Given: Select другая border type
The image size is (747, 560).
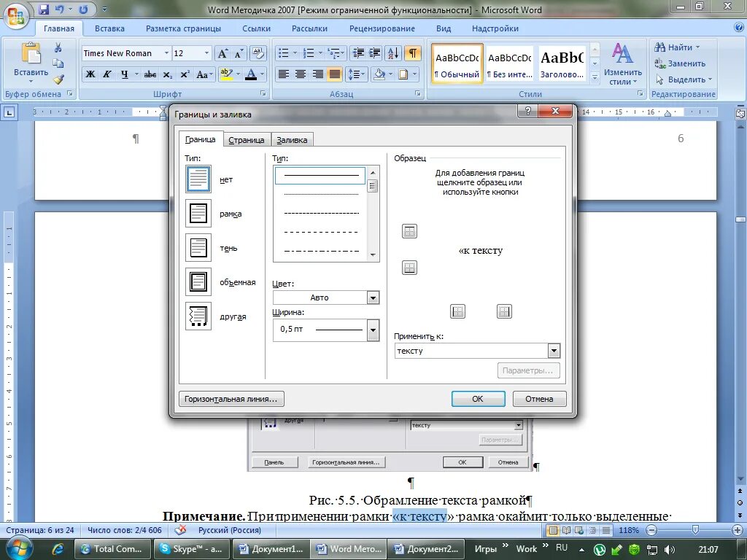Looking at the screenshot, I should pos(198,316).
